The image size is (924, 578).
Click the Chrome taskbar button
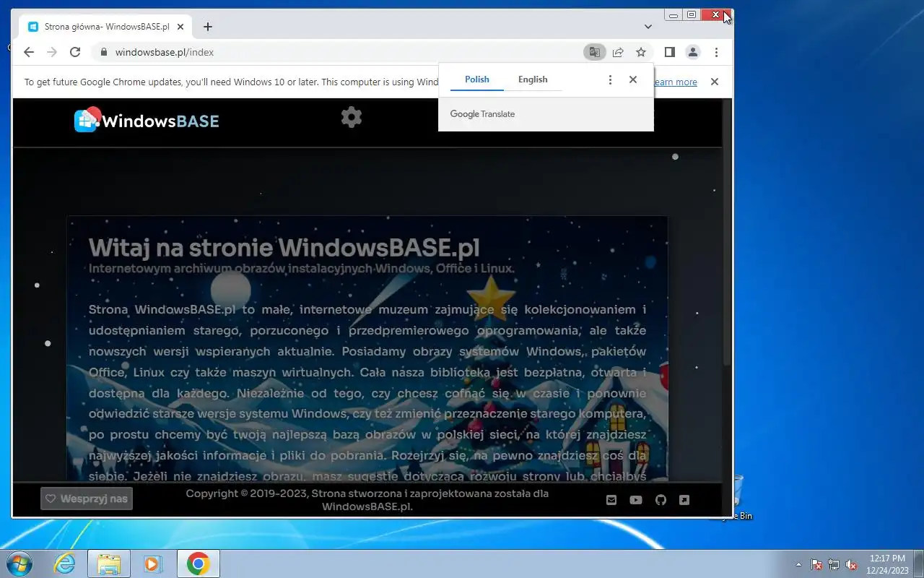199,564
